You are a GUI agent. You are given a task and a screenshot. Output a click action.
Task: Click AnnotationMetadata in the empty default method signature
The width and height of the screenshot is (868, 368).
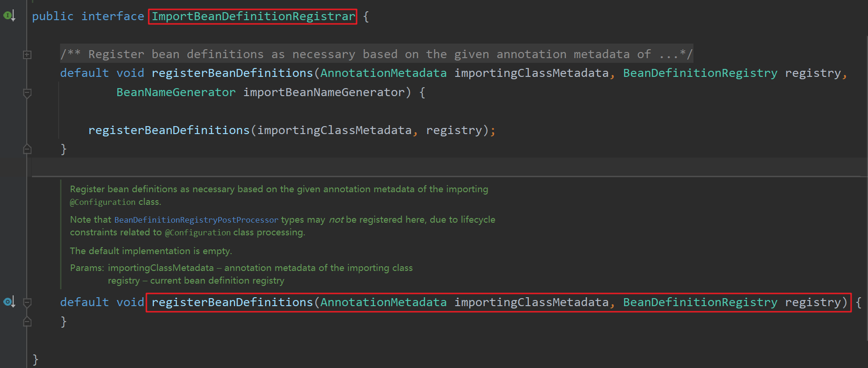[383, 302]
